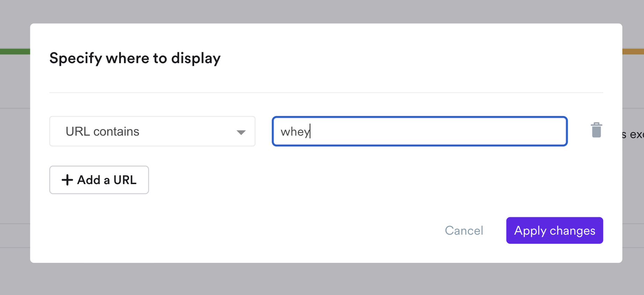
Task: Delete the URL rule via trash icon
Action: click(596, 130)
